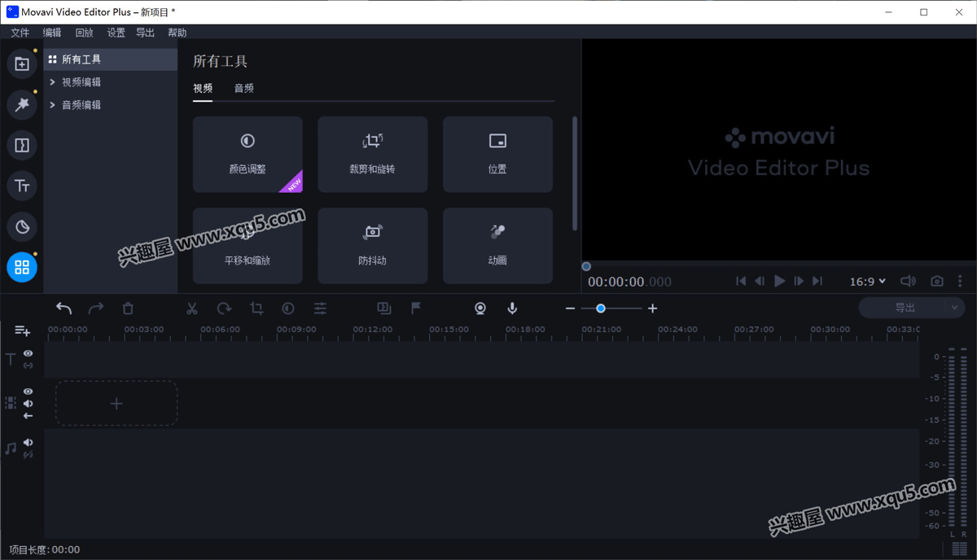Expand the 音频编辑 tree item

coord(53,105)
